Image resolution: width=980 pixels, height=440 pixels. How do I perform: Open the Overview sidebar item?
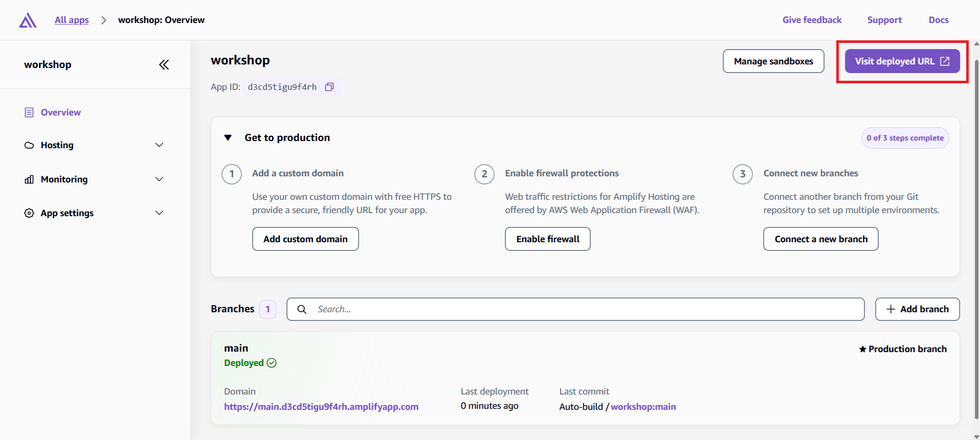[61, 112]
